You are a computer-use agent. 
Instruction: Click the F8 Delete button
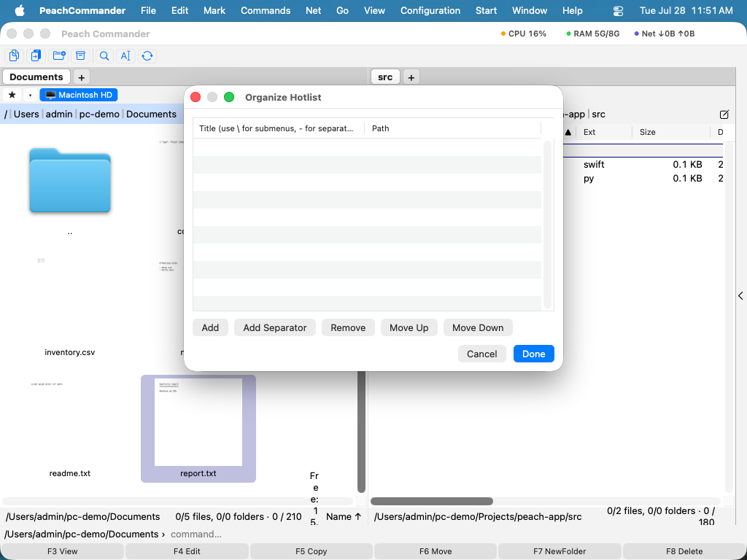(684, 551)
